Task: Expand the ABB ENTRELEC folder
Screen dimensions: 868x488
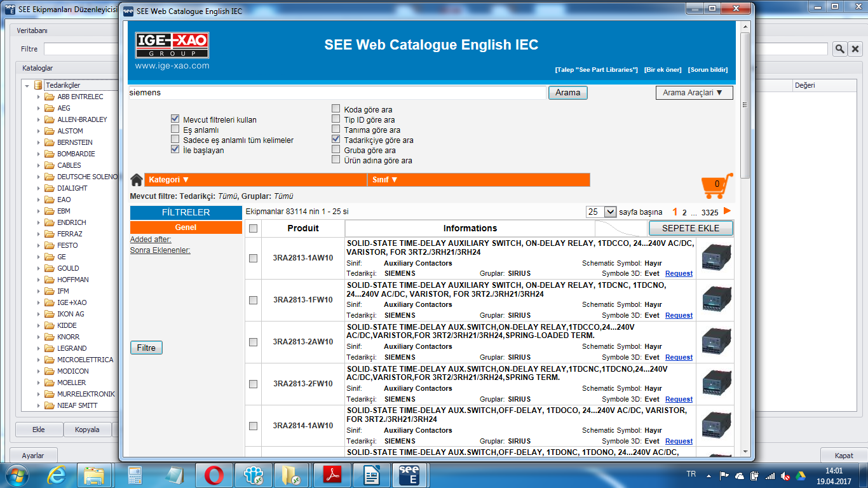Action: 39,97
